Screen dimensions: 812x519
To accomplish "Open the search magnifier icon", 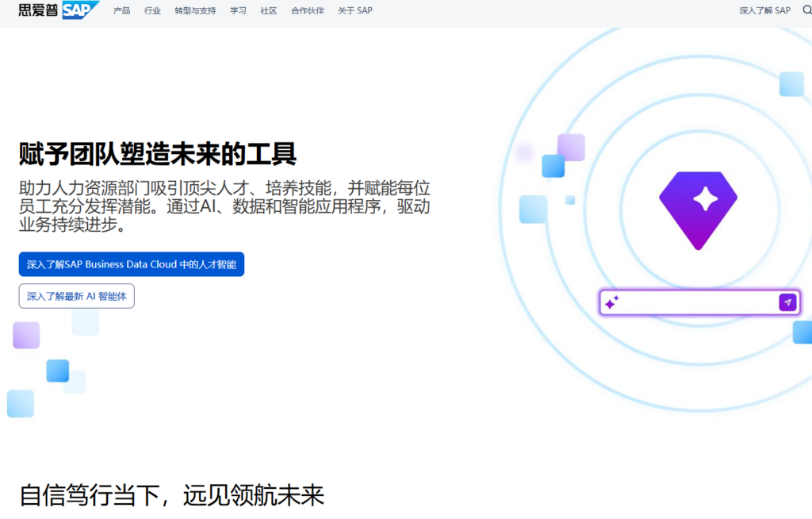I will point(806,10).
